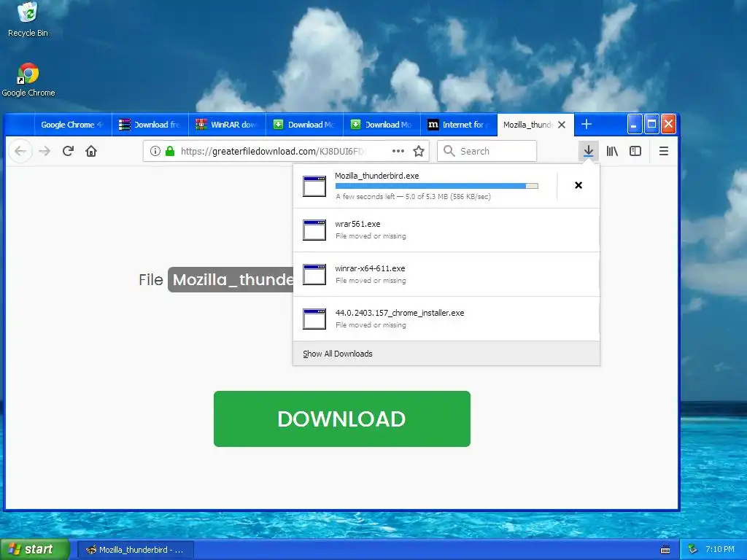Select the winrar-x64-611.exe download entry name

[x=370, y=268]
